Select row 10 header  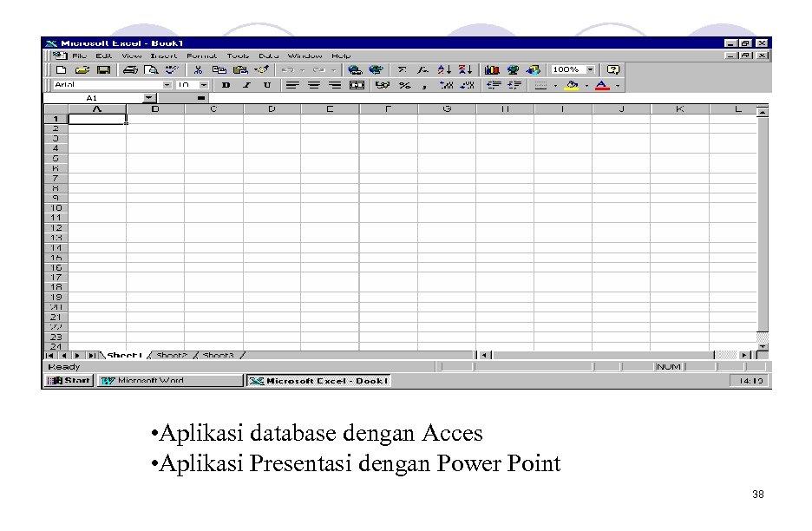tap(56, 207)
